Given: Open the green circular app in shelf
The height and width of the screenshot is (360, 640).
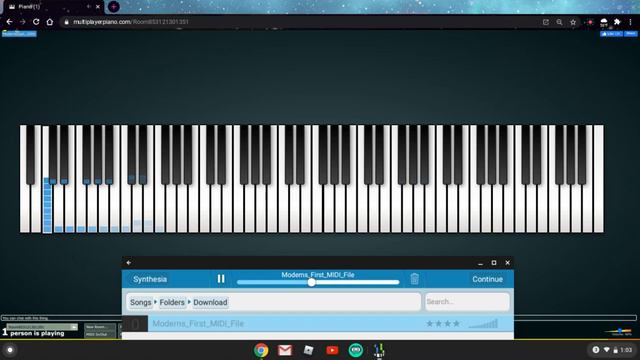Looking at the screenshot, I should pyautogui.click(x=356, y=350).
